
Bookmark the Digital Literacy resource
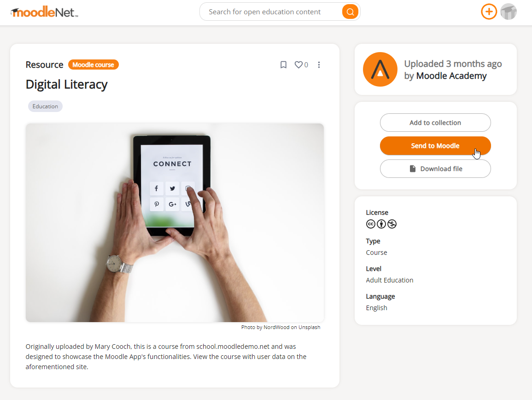pos(283,65)
